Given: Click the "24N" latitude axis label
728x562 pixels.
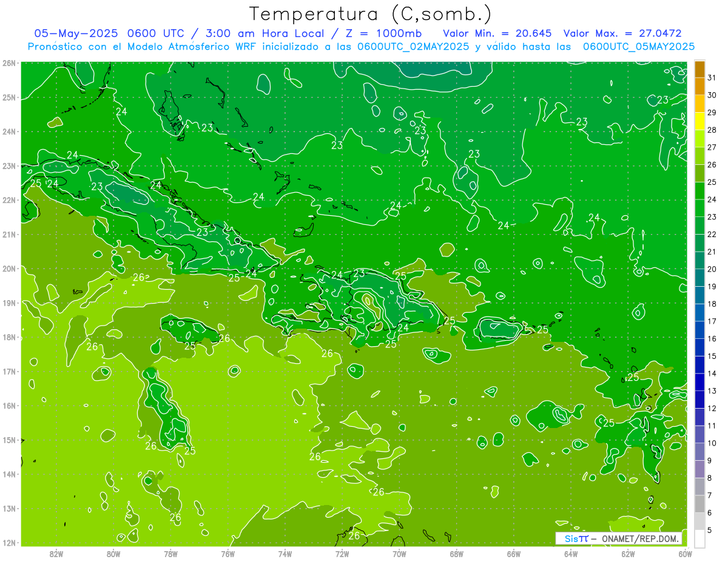Looking at the screenshot, I should (9, 132).
